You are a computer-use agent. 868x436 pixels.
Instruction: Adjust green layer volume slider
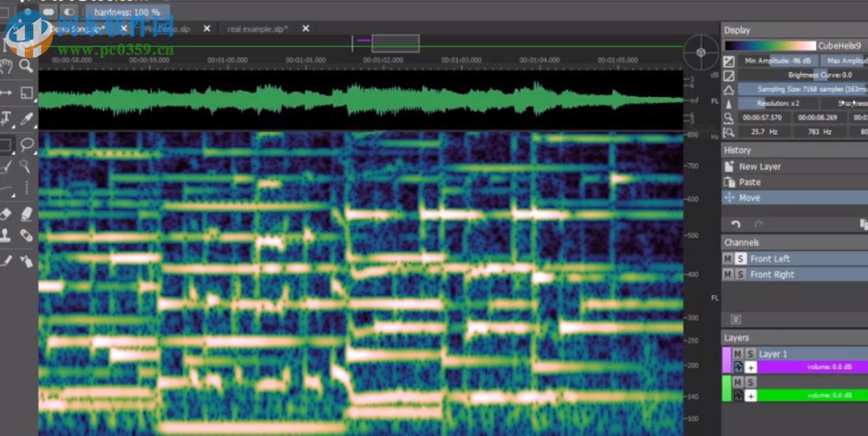[813, 395]
